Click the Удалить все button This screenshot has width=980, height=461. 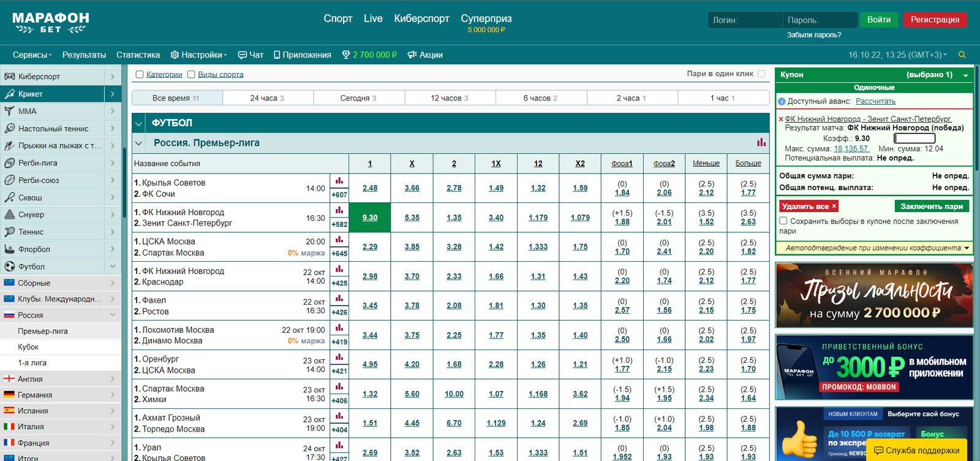(809, 206)
